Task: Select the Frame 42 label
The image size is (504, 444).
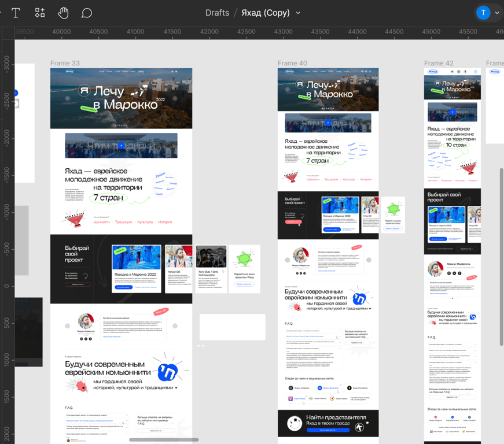Action: (439, 63)
